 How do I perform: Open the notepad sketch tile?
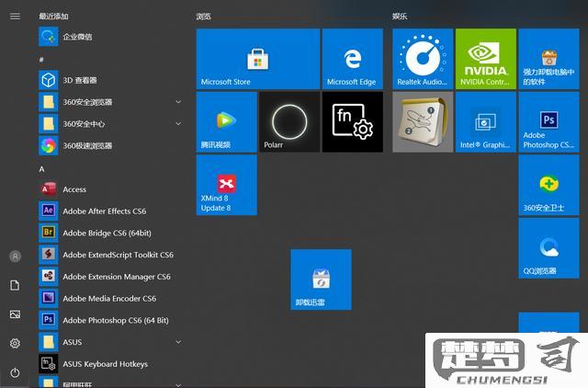click(x=423, y=122)
